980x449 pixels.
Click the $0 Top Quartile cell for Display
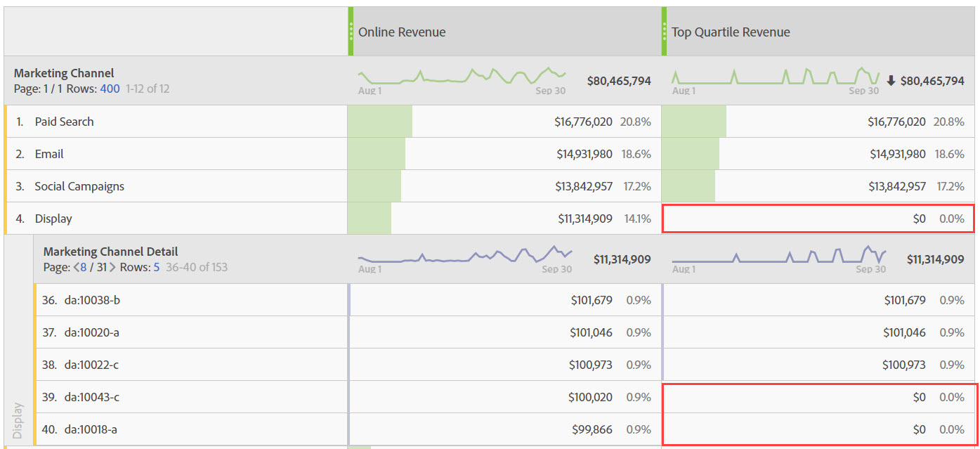click(x=919, y=219)
